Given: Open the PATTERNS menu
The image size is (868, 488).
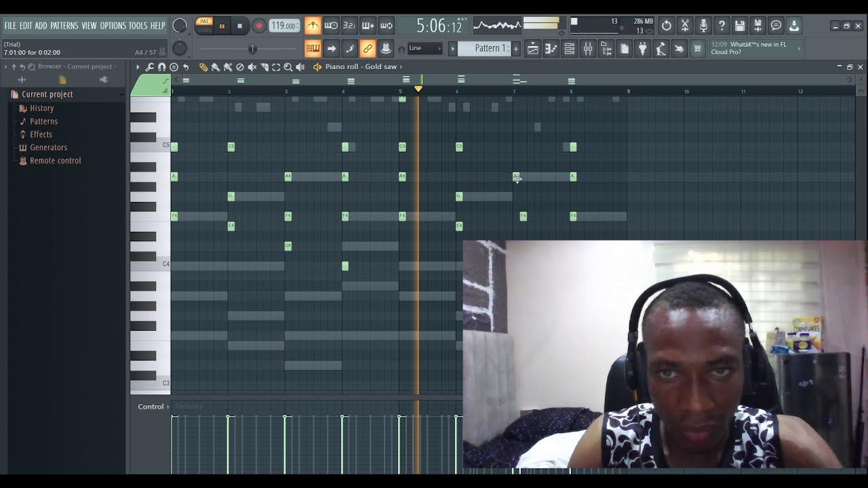Looking at the screenshot, I should point(64,26).
